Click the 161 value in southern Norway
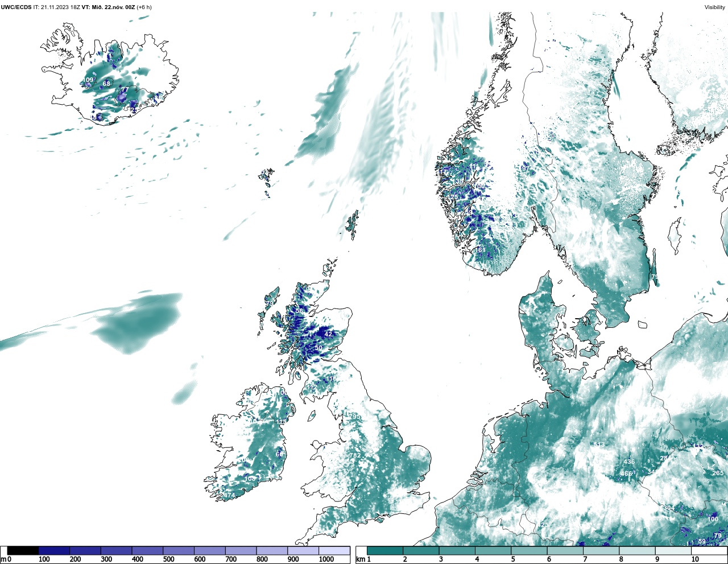Screen dimensions: 728x564 [x=481, y=250]
